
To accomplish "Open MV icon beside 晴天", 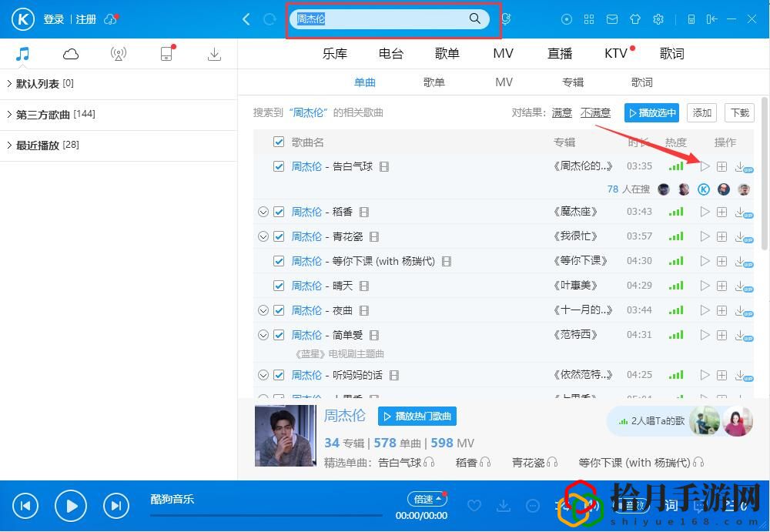I will click(364, 286).
